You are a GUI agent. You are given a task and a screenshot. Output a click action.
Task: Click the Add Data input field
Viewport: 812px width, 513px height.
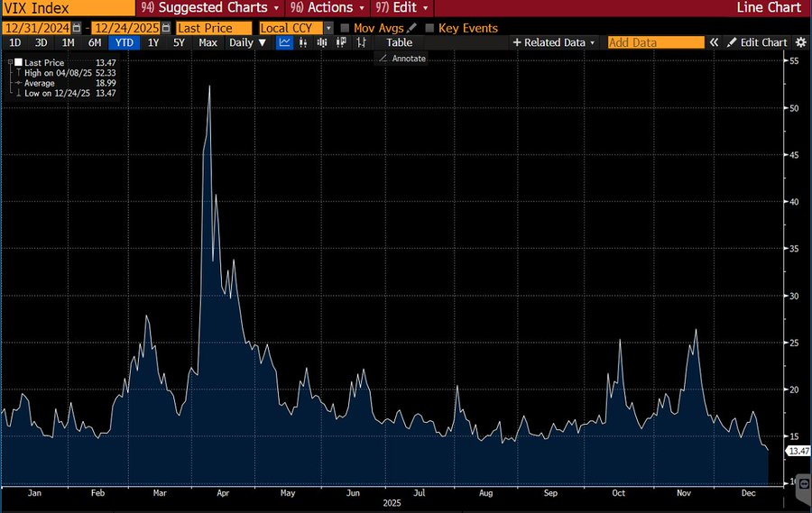coord(655,42)
